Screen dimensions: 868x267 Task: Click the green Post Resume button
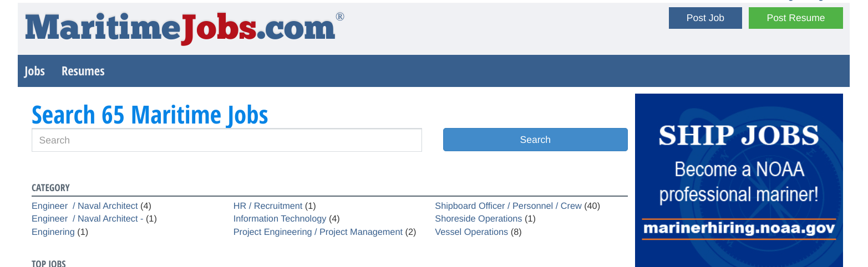[x=795, y=18]
